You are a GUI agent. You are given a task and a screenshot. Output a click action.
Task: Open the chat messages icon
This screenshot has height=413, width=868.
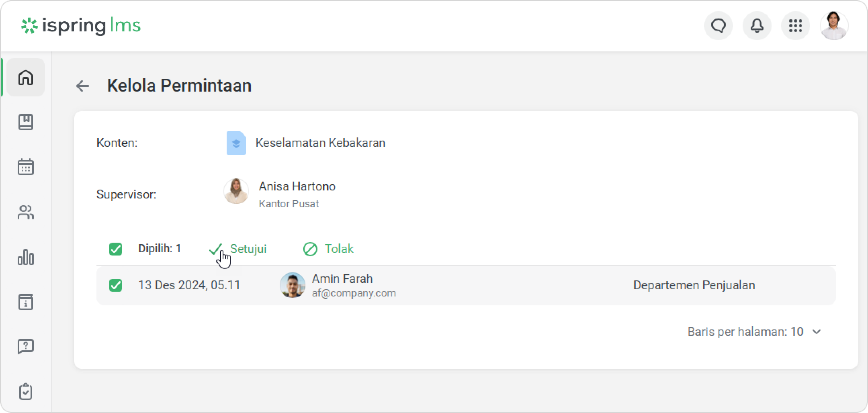point(718,26)
